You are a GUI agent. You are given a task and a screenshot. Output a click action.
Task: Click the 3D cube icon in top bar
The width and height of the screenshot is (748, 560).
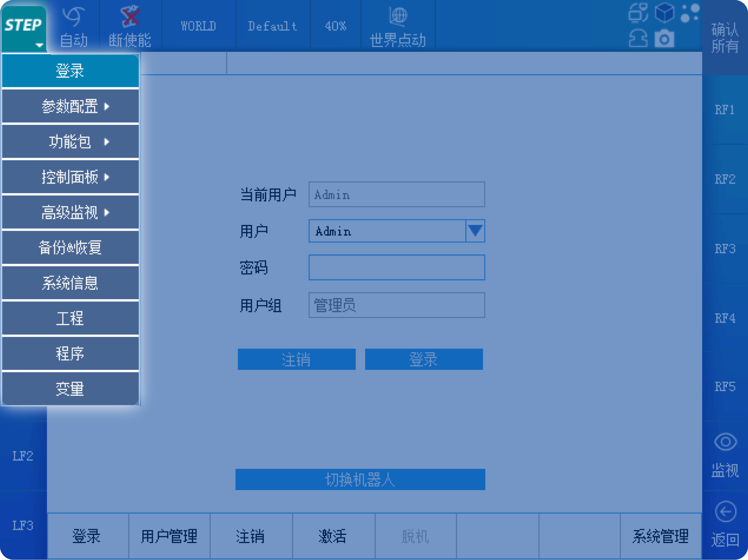tap(664, 13)
